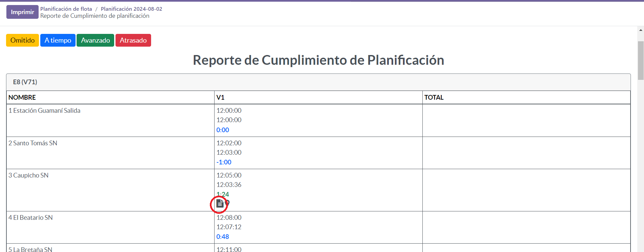This screenshot has width=644, height=252.
Task: Click the 12:02:00 planned time
Action: coord(229,143)
